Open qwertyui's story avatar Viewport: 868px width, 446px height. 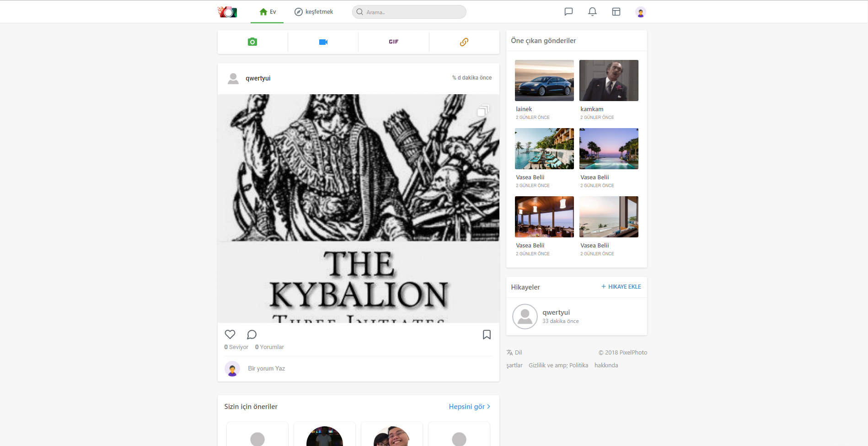[525, 317]
